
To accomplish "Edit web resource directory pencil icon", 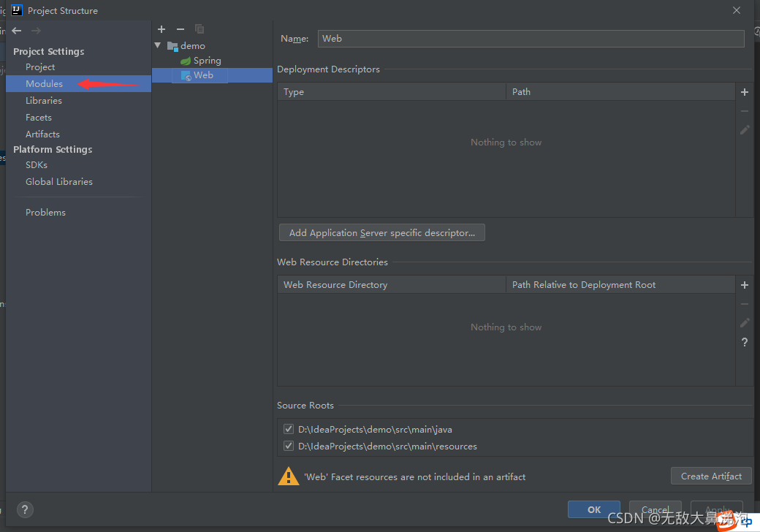I will (x=745, y=323).
